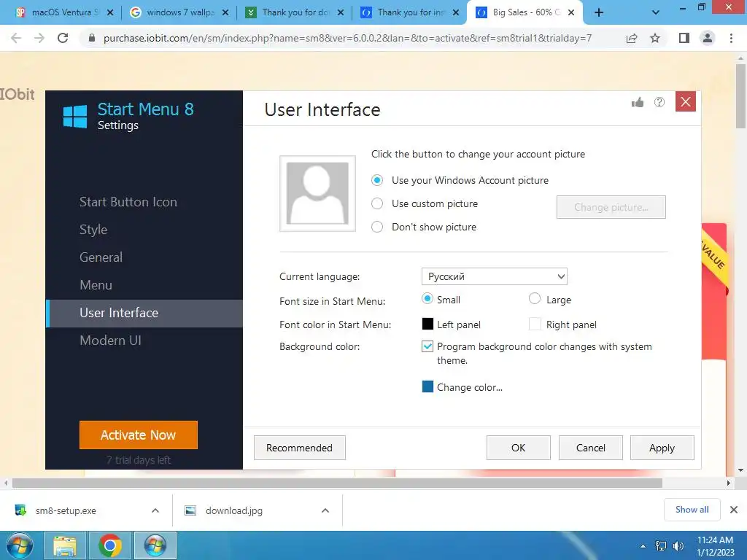
Task: Reload the current page
Action: 63,38
